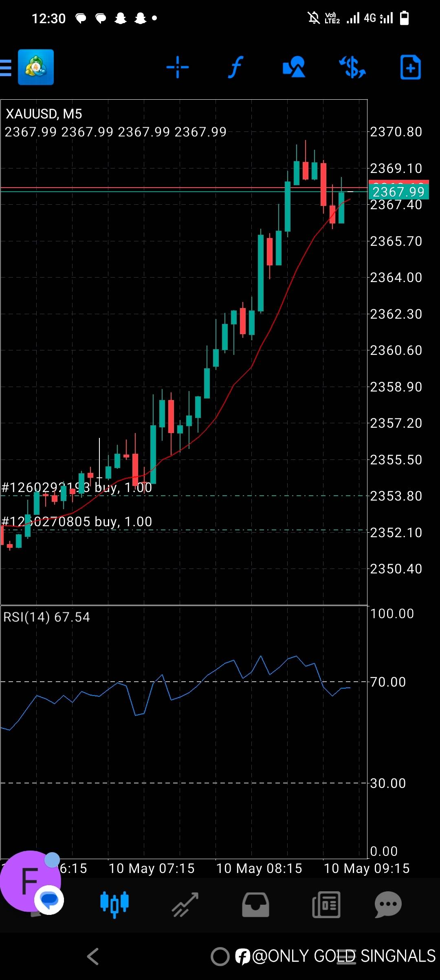Open the News tab

click(x=326, y=905)
